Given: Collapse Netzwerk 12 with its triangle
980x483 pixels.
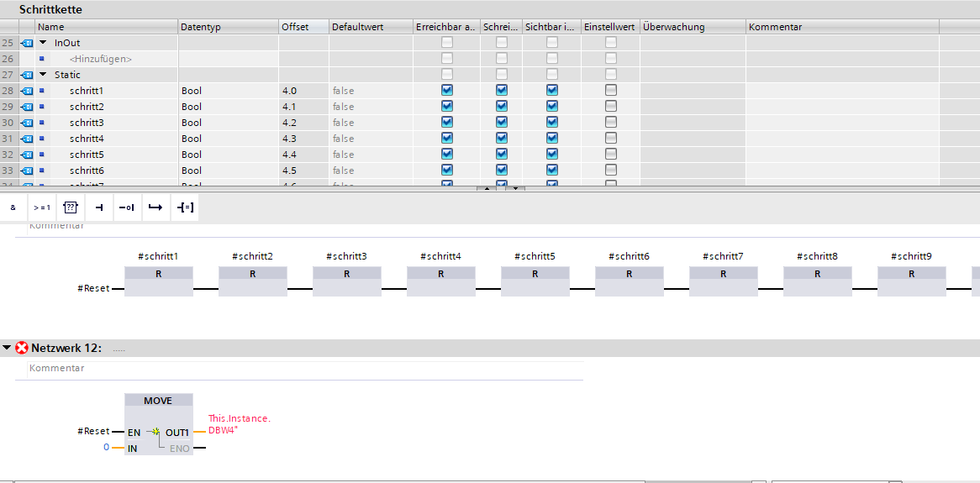Looking at the screenshot, I should point(7,348).
